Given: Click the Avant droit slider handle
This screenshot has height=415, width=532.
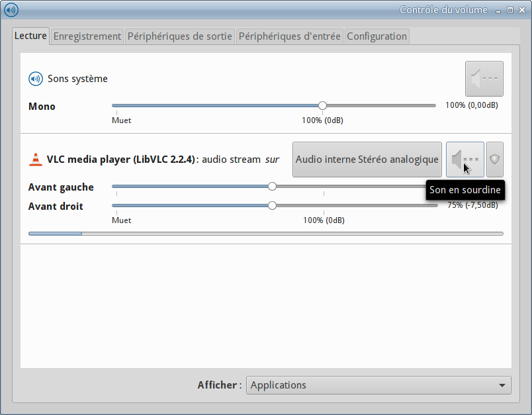Looking at the screenshot, I should click(x=272, y=206).
